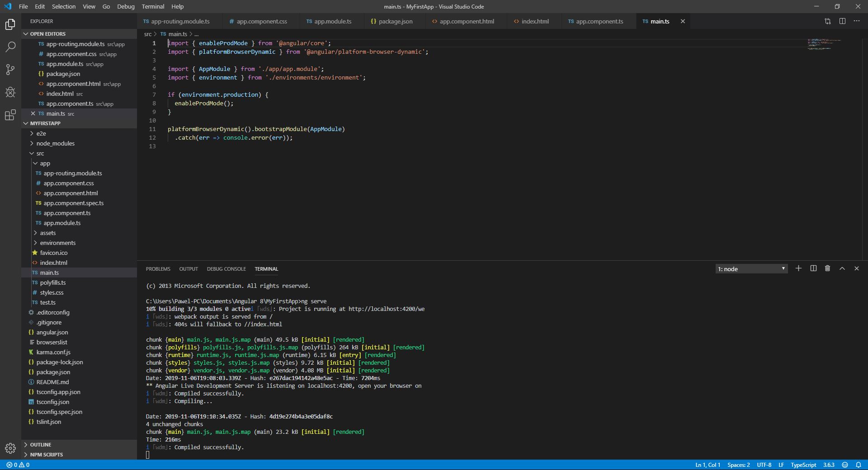Expand the NPM SCRIPTS section
The image size is (868, 470).
pos(79,455)
